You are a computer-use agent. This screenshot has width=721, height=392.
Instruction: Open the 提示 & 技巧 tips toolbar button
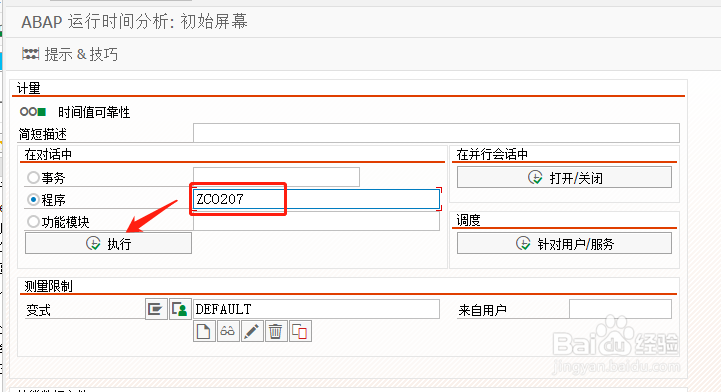[x=69, y=54]
